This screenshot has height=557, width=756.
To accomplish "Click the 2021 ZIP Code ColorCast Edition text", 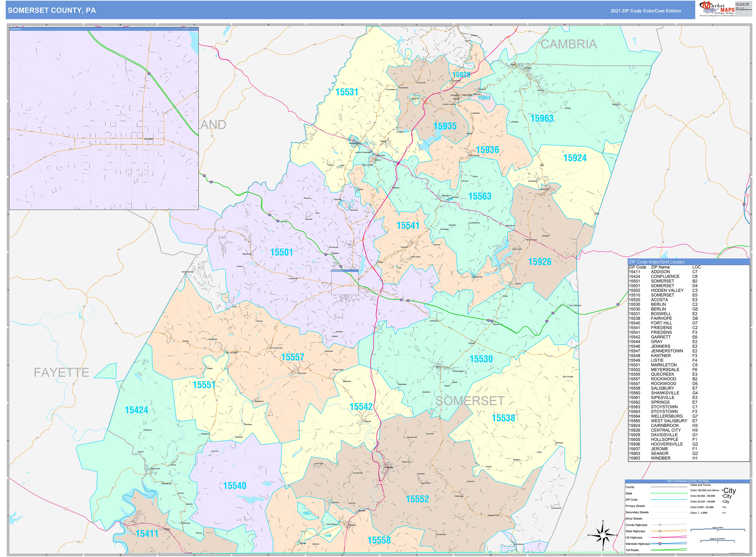I will point(645,11).
